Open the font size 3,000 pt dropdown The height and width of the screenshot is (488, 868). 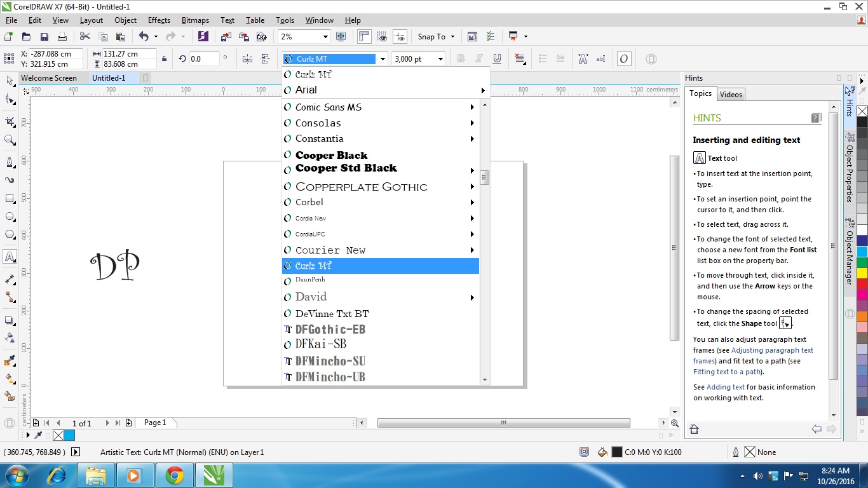440,59
